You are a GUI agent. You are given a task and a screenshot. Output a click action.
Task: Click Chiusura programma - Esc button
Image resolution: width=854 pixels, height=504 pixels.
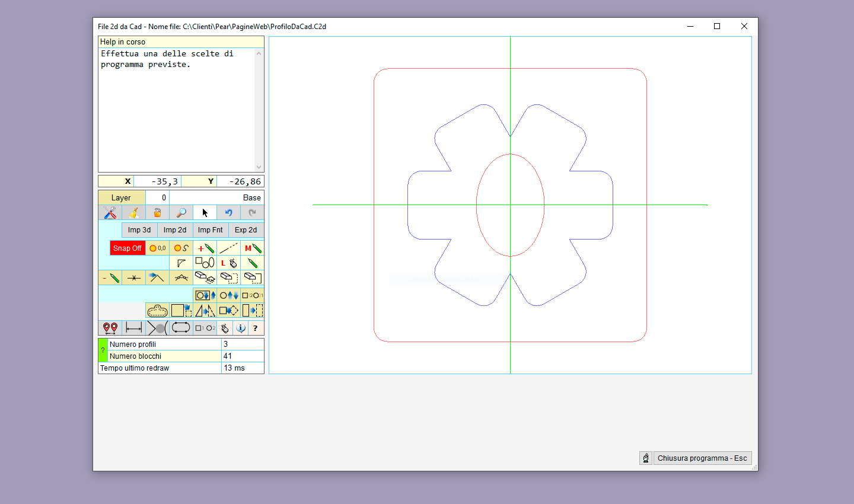tap(702, 458)
